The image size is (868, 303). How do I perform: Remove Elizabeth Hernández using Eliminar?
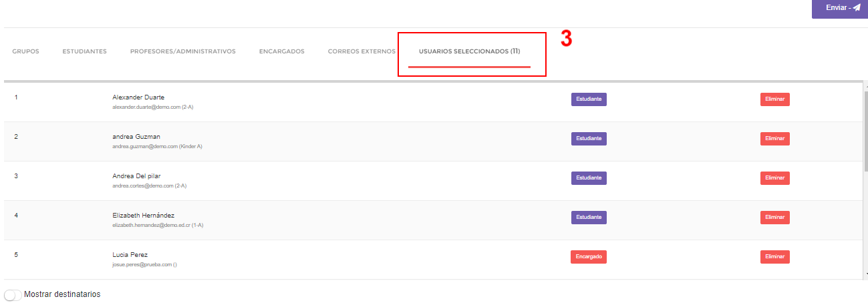[x=774, y=218]
